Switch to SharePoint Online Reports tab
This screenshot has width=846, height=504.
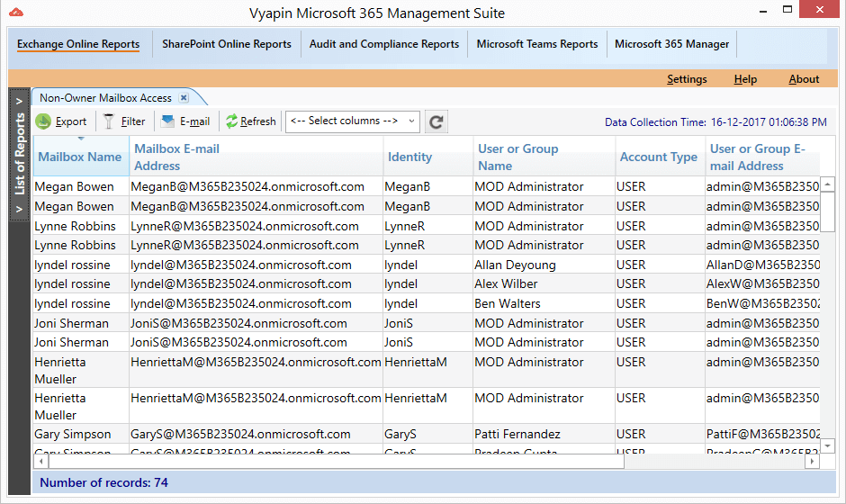[x=227, y=44]
